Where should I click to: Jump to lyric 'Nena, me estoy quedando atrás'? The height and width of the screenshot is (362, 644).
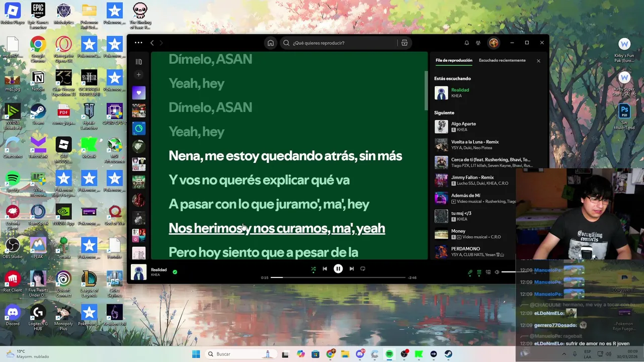point(285,156)
